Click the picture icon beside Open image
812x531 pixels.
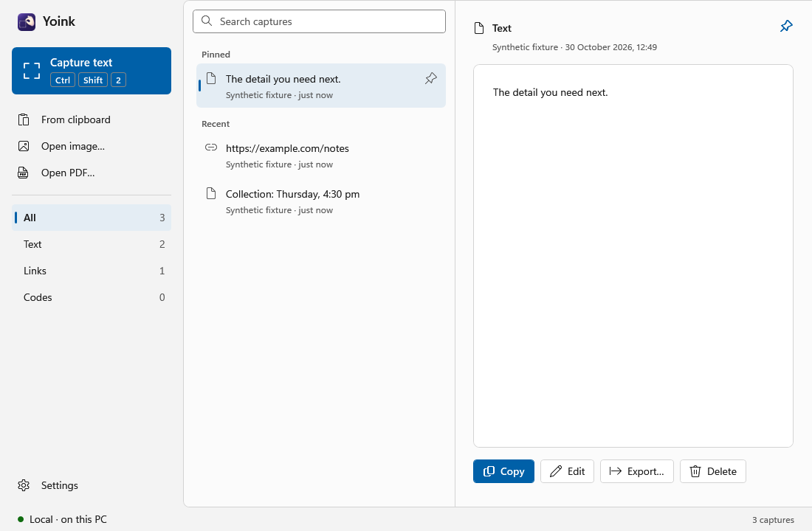(24, 146)
